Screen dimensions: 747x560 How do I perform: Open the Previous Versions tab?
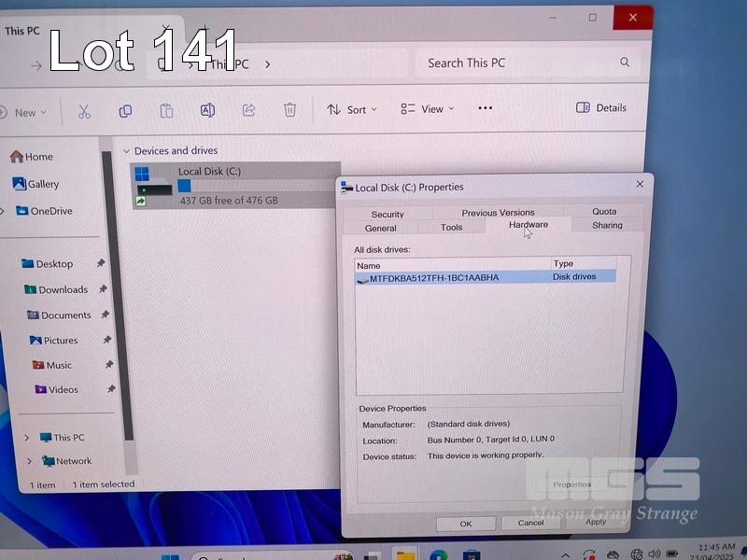click(x=498, y=213)
